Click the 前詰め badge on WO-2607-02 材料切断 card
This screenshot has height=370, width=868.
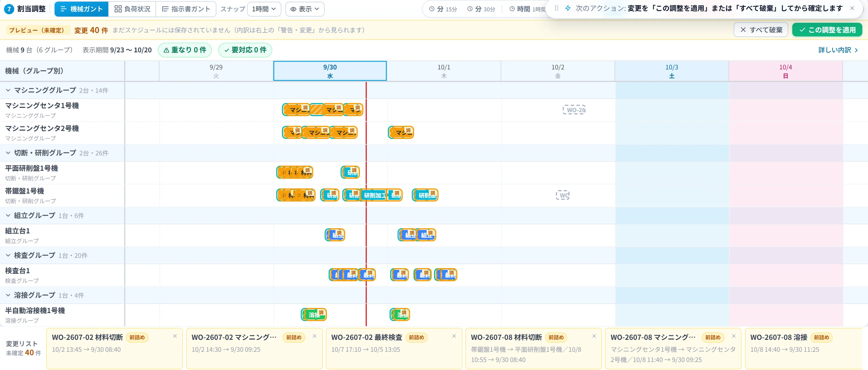coord(137,337)
